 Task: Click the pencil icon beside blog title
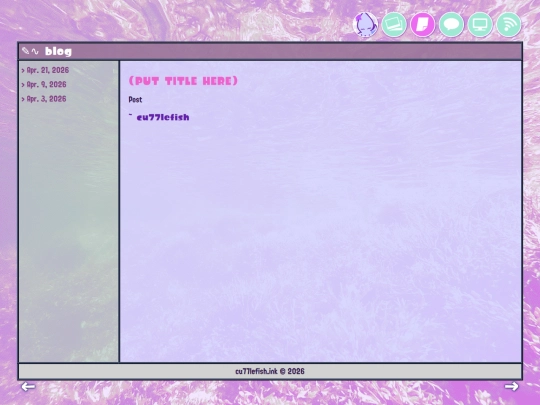tap(25, 51)
